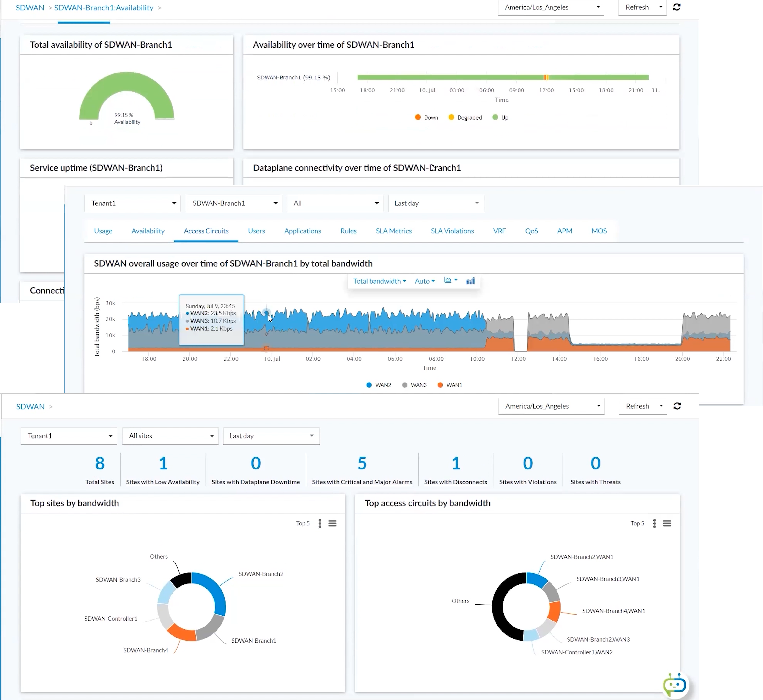Click the WAN1 orange legend swatch
The width and height of the screenshot is (763, 700).
click(440, 385)
